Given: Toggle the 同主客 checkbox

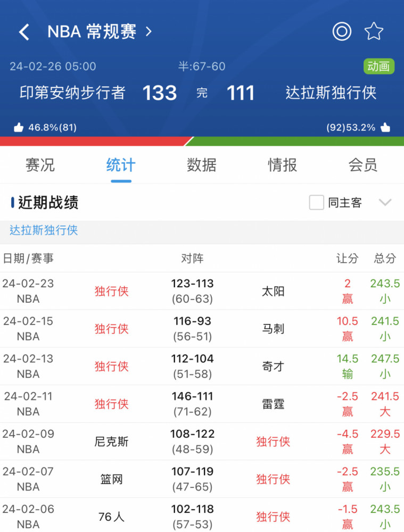Looking at the screenshot, I should tap(316, 203).
